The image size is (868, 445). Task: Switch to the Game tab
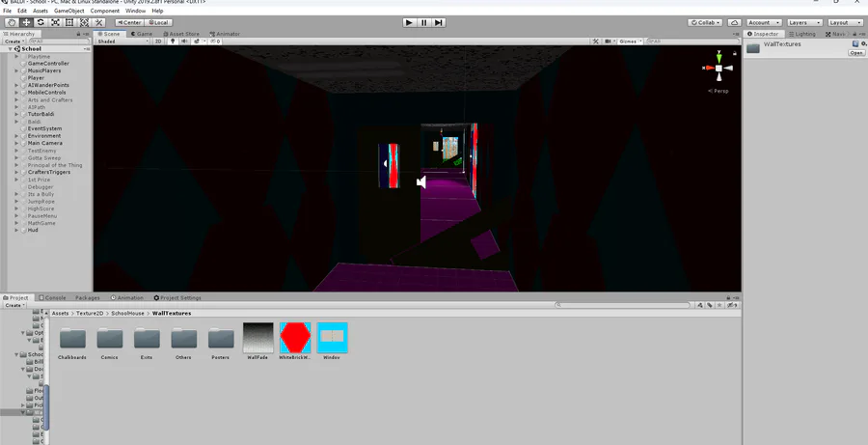tap(142, 34)
